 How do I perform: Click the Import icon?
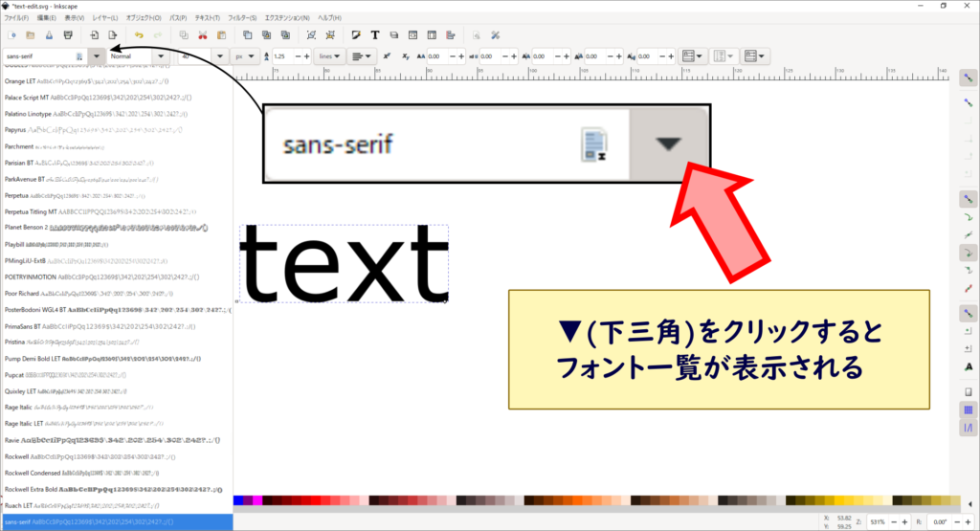94,35
